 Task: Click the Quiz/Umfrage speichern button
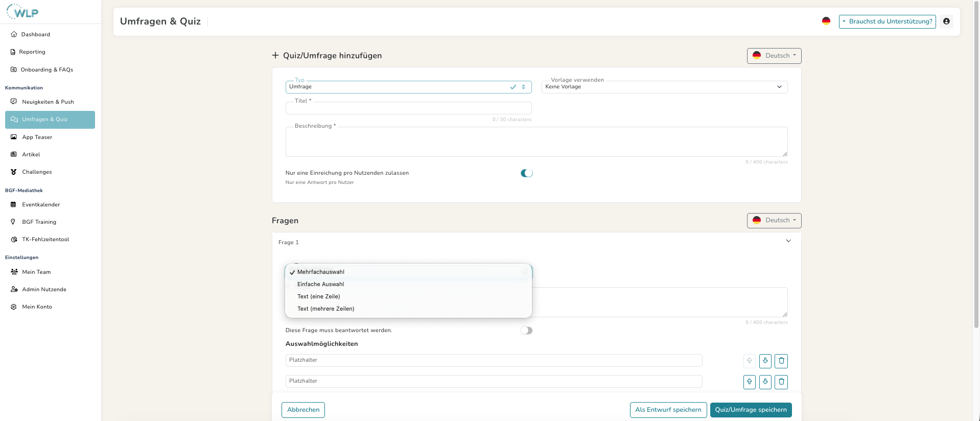tap(751, 410)
